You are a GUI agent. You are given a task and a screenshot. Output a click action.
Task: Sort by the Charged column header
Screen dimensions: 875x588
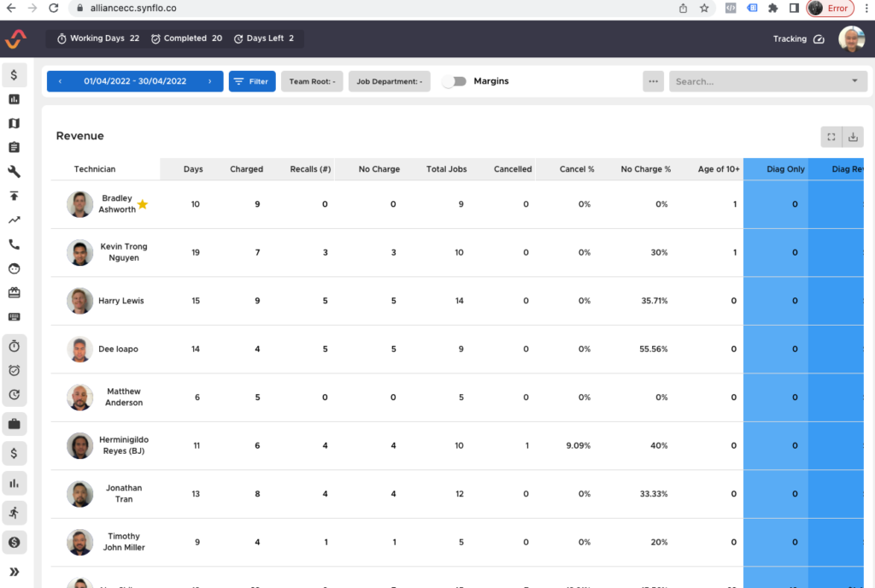tap(246, 169)
